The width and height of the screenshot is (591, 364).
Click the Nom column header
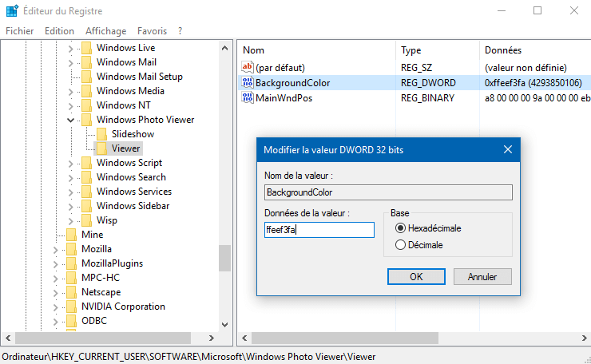[316, 50]
